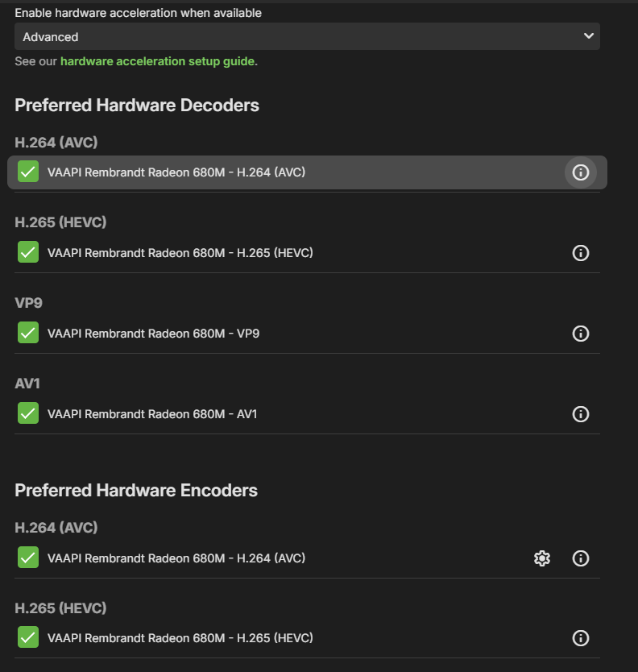Select the VAAPI Rembrandt Radeon 680M - VP9 row
Screen dimensions: 638x672
[x=154, y=333]
